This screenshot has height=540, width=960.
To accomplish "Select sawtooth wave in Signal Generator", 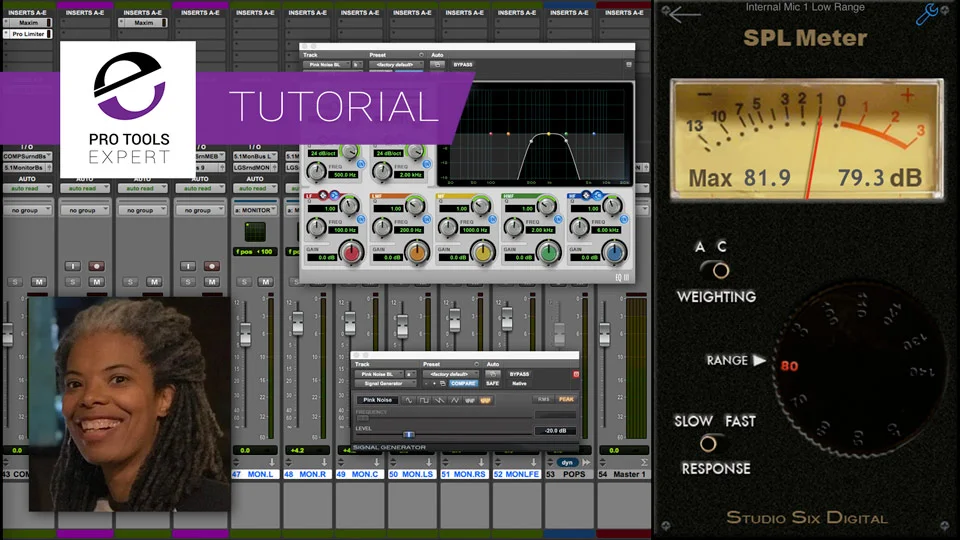I will point(439,400).
